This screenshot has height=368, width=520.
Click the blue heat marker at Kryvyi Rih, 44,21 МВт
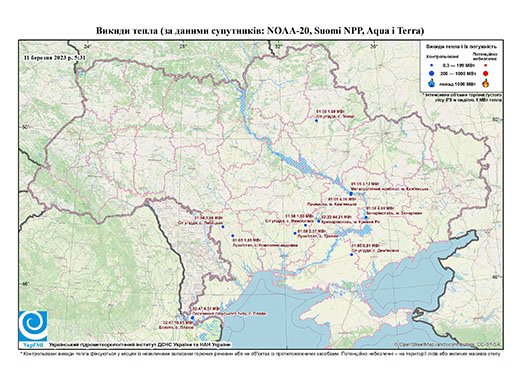pyautogui.click(x=319, y=221)
